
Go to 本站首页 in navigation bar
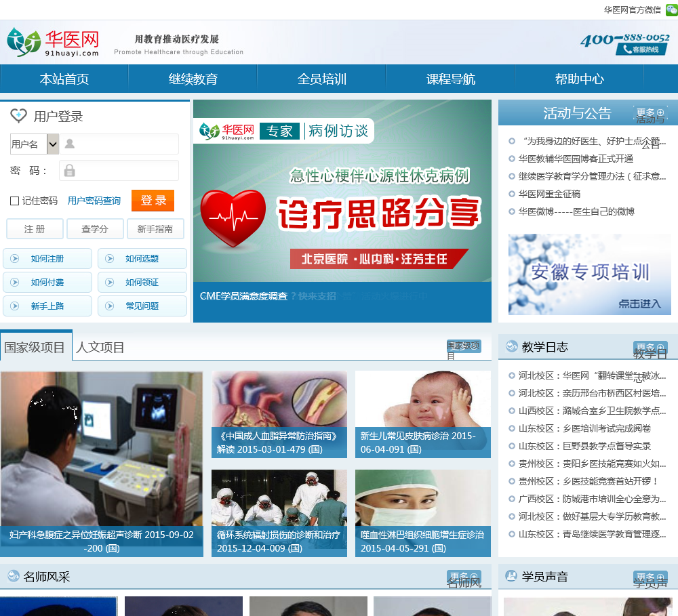point(64,79)
